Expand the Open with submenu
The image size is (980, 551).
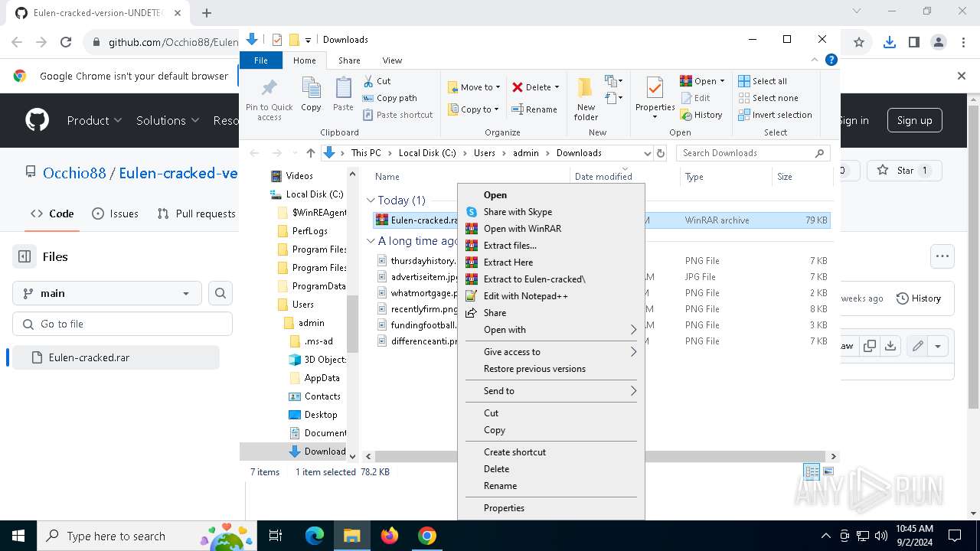pyautogui.click(x=551, y=330)
